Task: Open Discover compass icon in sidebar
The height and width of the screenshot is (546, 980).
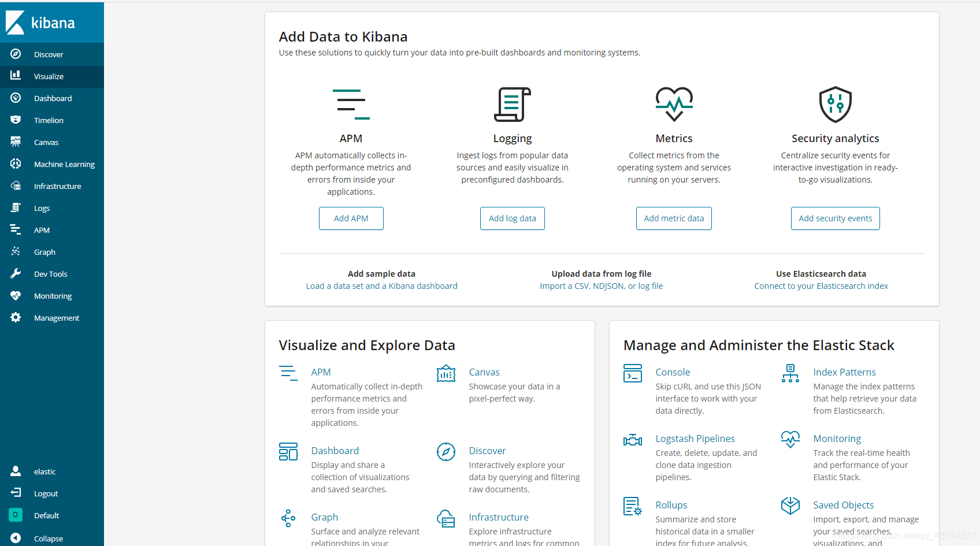Action: tap(16, 54)
